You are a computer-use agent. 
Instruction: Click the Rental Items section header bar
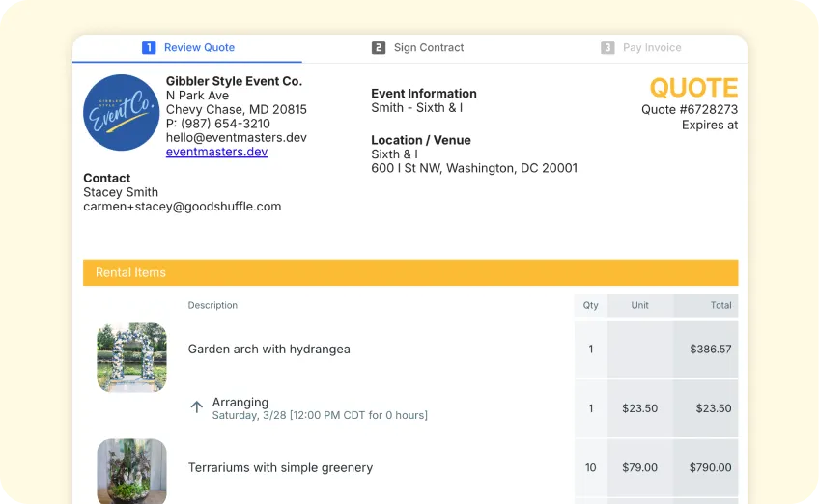point(410,272)
